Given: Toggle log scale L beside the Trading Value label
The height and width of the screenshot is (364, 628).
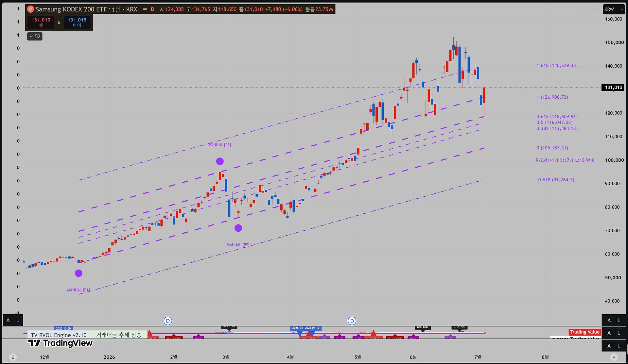Looking at the screenshot, I should point(619,333).
